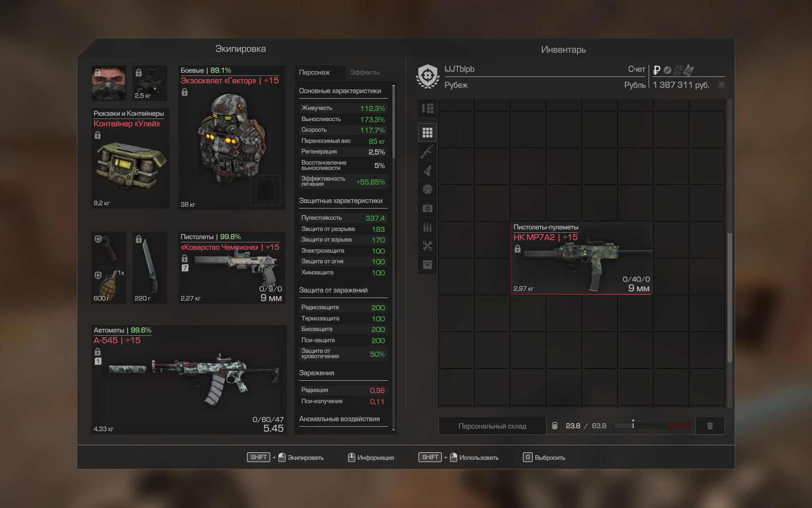812x508 pixels.
Task: Filter inventory by ammo bullets icon
Action: [427, 227]
